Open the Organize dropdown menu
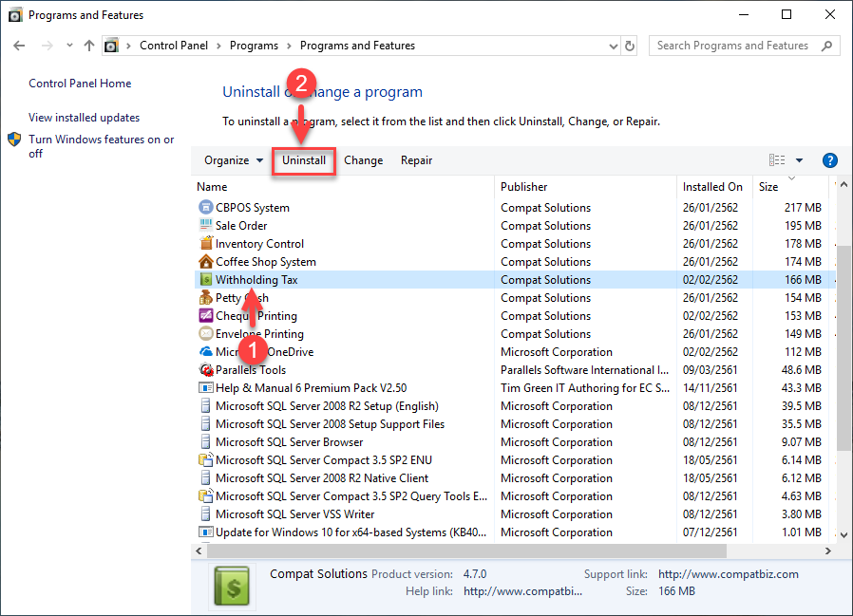 tap(234, 160)
